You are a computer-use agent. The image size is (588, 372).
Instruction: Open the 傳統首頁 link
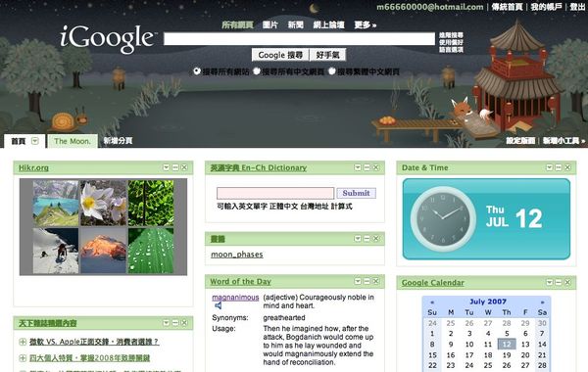[x=507, y=7]
